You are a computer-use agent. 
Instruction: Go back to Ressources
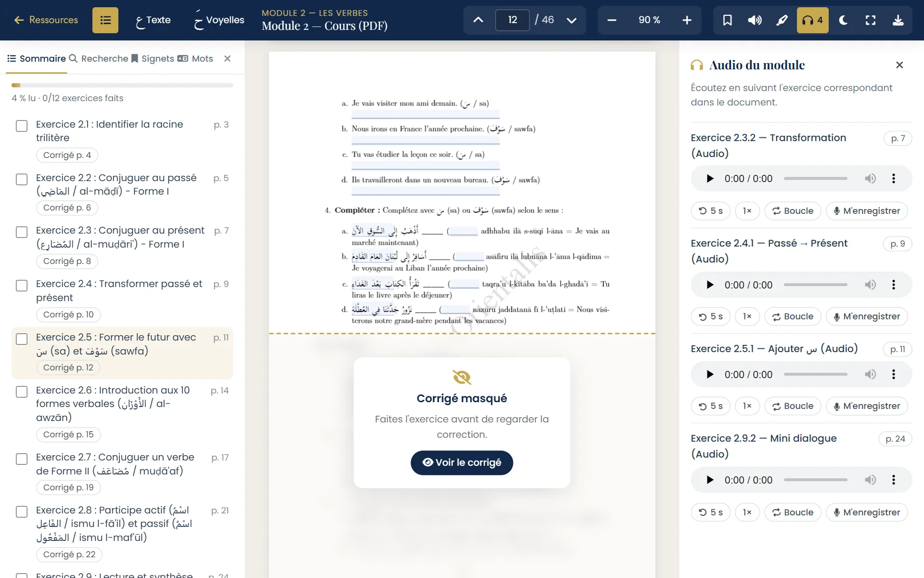pyautogui.click(x=46, y=20)
